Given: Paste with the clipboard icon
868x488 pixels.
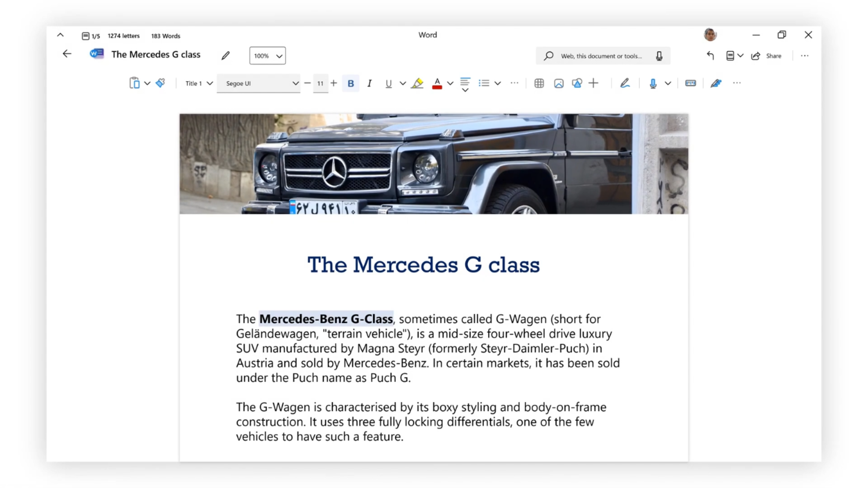Looking at the screenshot, I should [134, 83].
